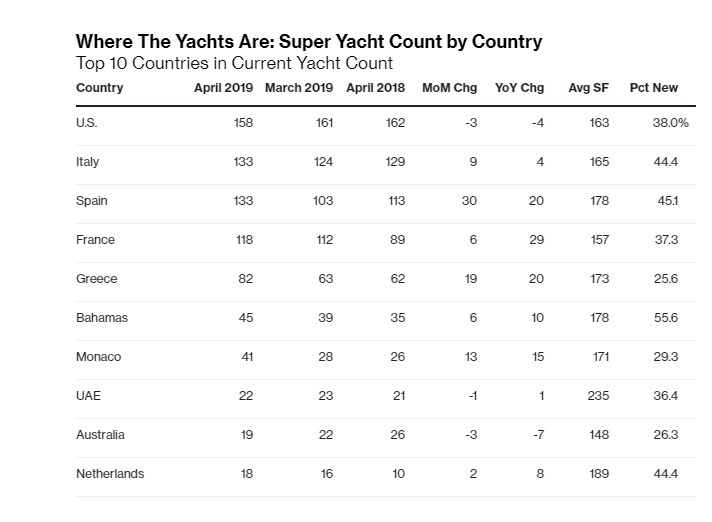Viewport: 712px width, 522px height.
Task: Select the April 2019 column header
Action: pos(223,88)
